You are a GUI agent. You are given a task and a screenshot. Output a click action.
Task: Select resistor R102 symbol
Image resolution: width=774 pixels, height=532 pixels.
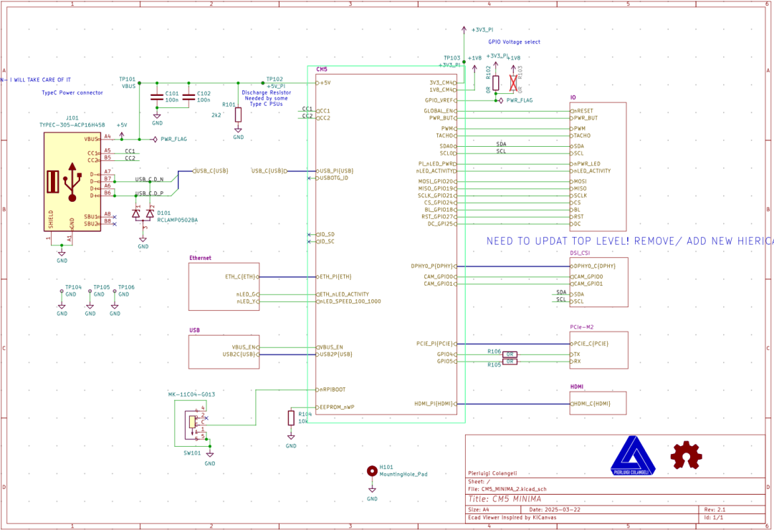(496, 83)
